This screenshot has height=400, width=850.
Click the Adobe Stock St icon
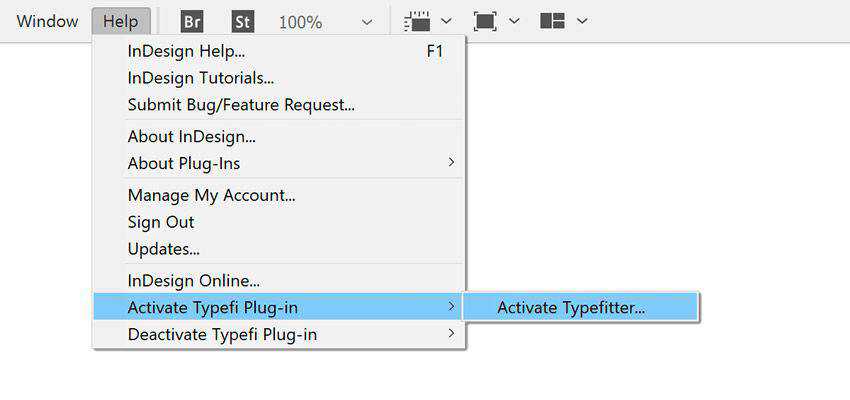coord(242,21)
